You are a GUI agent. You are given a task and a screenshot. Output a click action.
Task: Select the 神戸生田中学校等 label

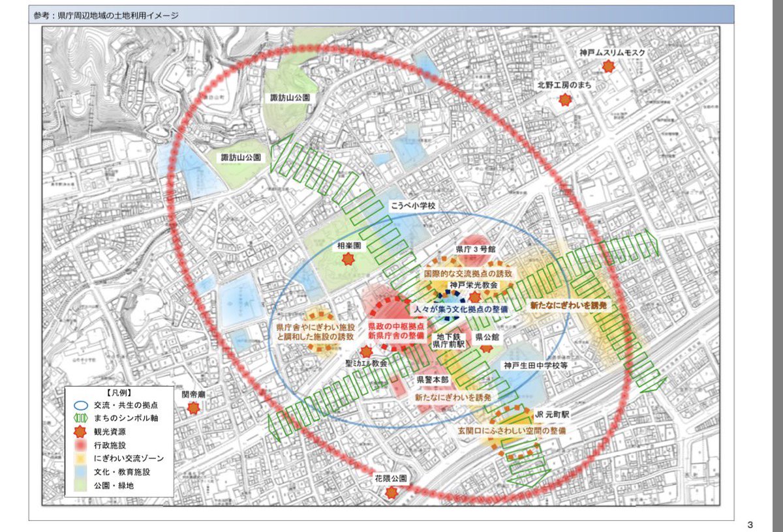[x=534, y=366]
